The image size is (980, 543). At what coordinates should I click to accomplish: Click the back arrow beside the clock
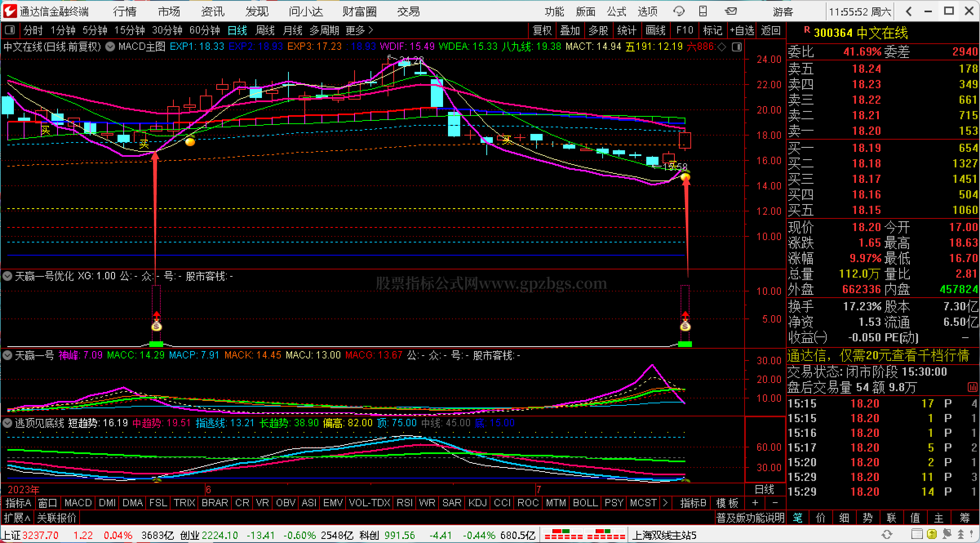(x=908, y=11)
